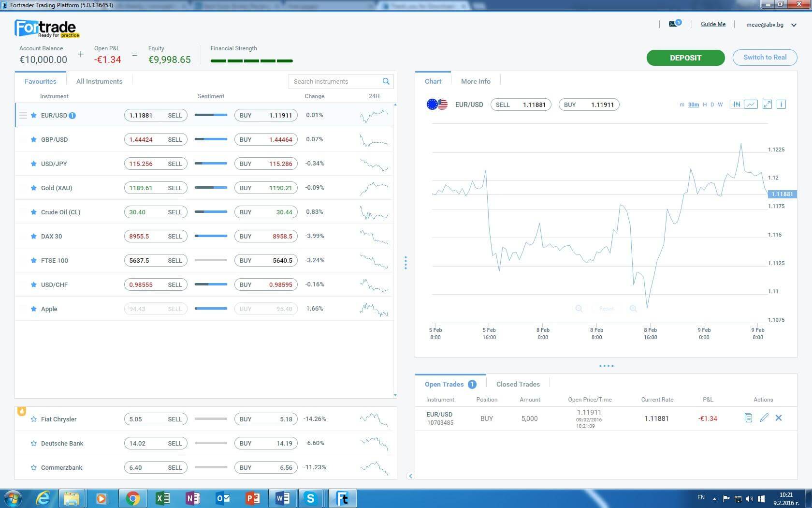The image size is (812, 508).
Task: Unfavourite GBP/USD star
Action: point(33,139)
